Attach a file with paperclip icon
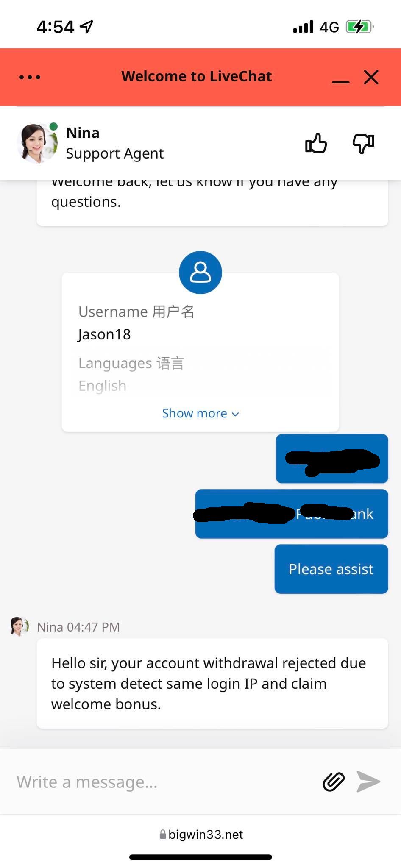401x868 pixels. [x=334, y=782]
